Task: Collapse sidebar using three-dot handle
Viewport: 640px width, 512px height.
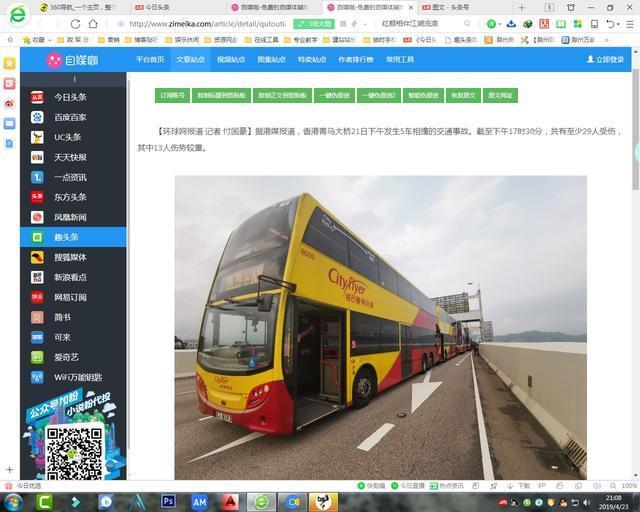Action: click(73, 79)
